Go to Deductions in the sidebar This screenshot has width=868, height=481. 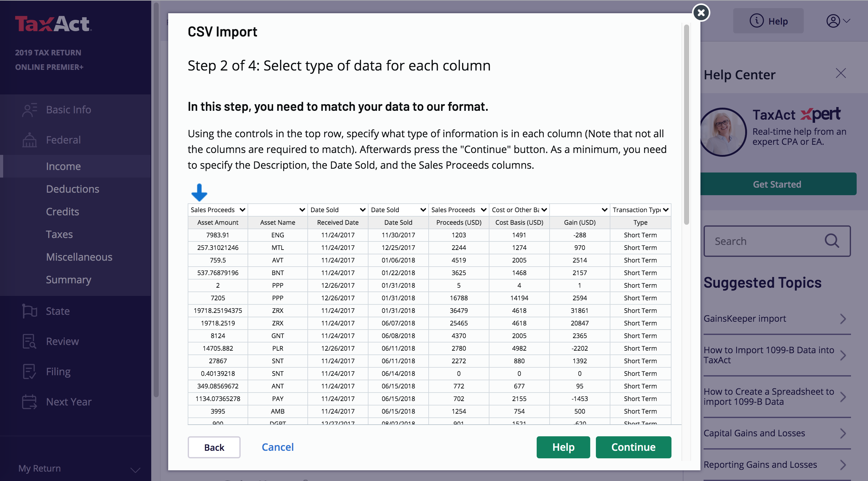tap(72, 189)
